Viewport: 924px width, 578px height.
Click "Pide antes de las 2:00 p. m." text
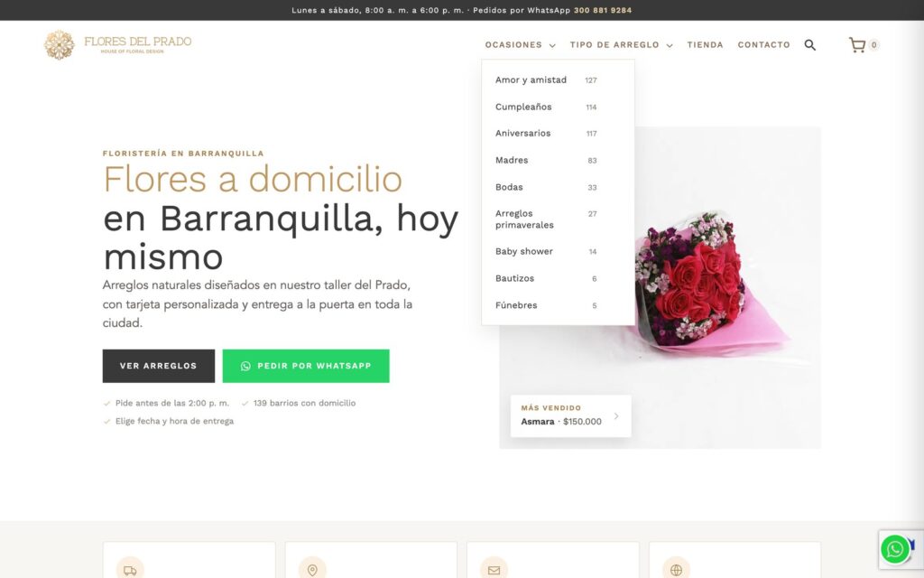pyautogui.click(x=172, y=404)
